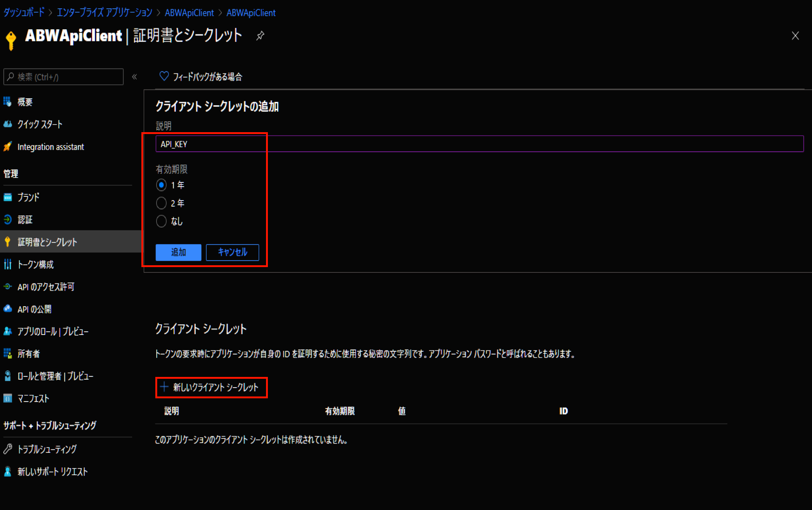The width and height of the screenshot is (812, 510).
Task: Go to エンタープライズ アプリケーション breadcrumb
Action: pyautogui.click(x=105, y=13)
